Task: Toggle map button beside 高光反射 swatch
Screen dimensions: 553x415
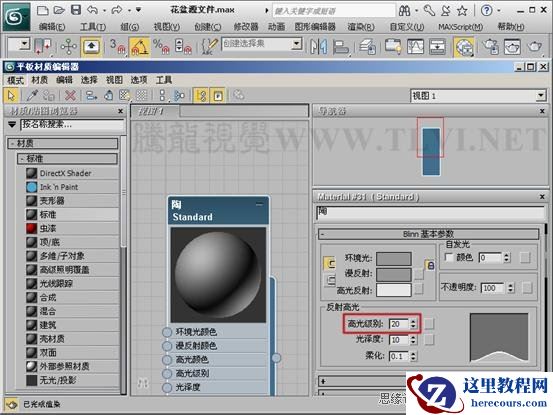Action: 419,290
